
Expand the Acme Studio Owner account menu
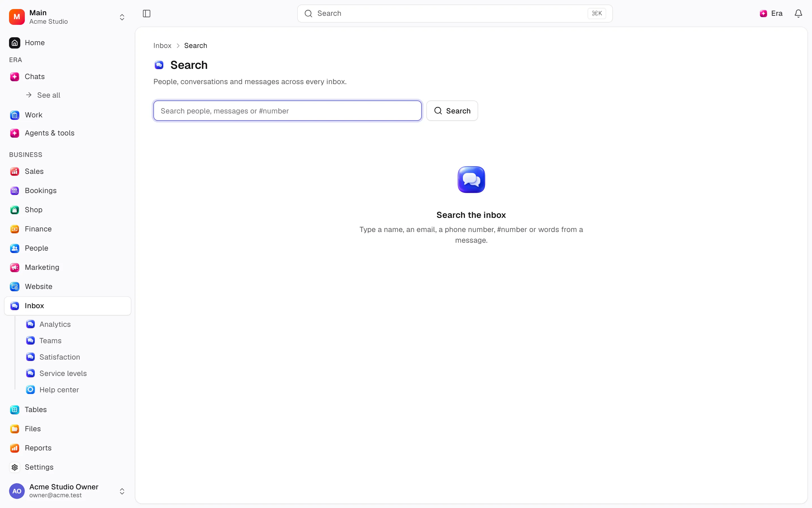coord(122,491)
